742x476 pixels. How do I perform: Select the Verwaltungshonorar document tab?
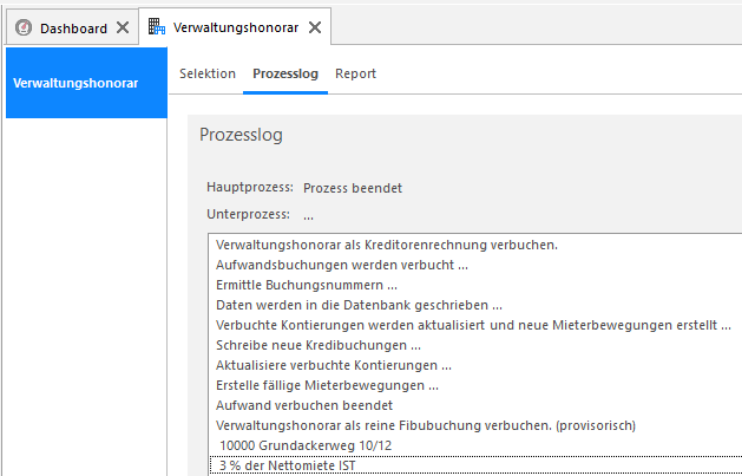[235, 26]
